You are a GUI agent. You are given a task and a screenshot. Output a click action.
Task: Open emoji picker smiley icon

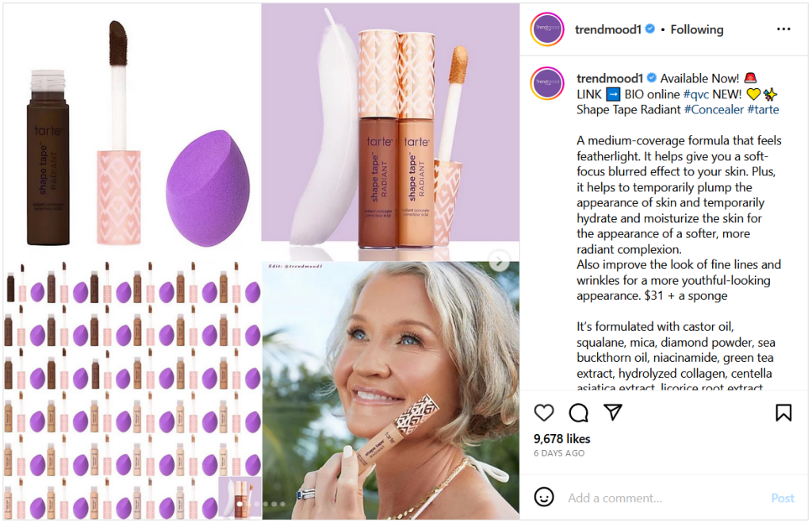[544, 498]
